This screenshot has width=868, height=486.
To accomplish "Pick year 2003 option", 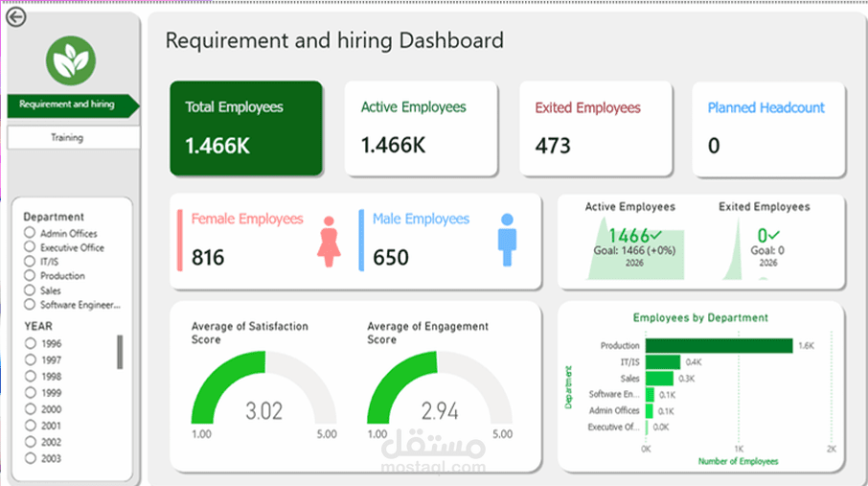I will [x=30, y=458].
